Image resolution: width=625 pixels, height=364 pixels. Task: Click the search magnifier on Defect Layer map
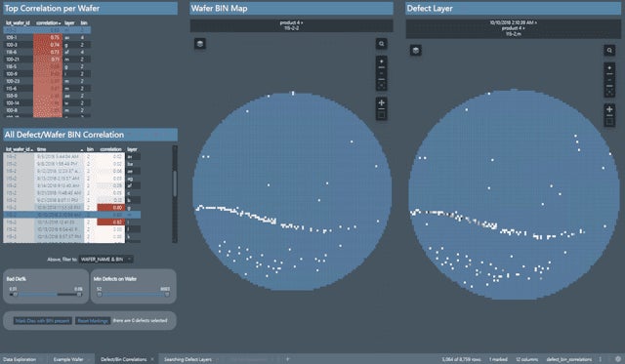[609, 50]
